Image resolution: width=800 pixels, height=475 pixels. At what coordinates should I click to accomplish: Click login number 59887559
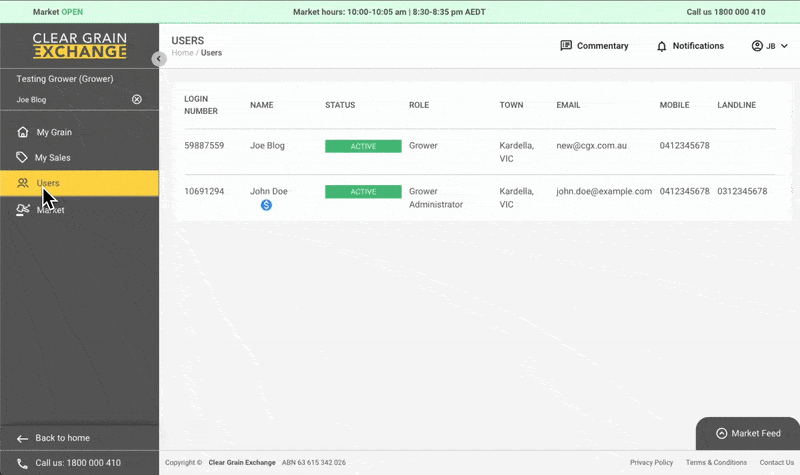click(x=204, y=145)
